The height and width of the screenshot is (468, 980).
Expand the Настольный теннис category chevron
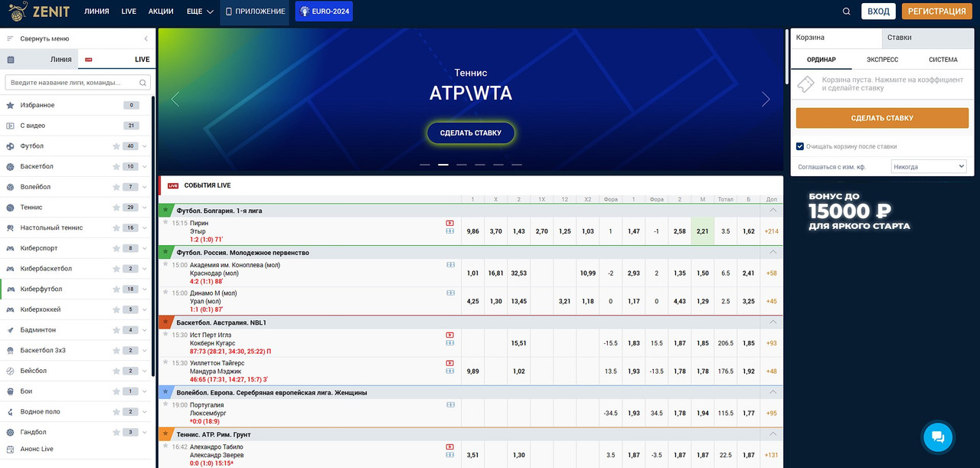coord(145,228)
